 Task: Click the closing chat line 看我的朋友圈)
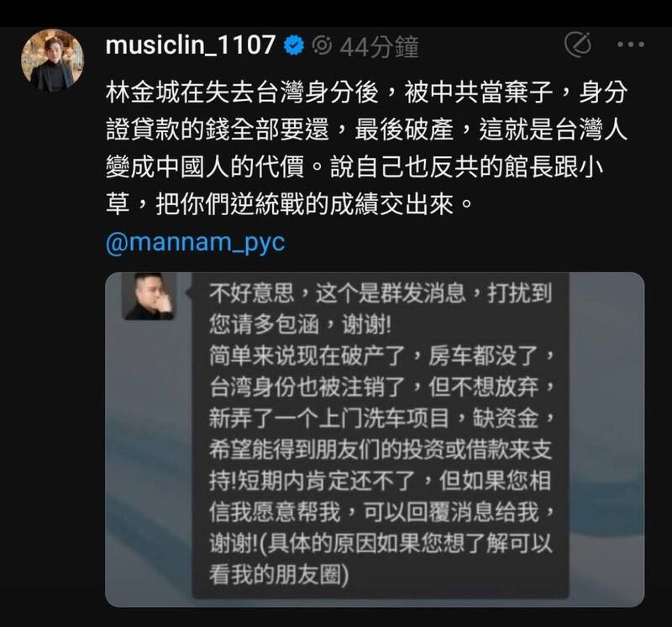pos(279,575)
